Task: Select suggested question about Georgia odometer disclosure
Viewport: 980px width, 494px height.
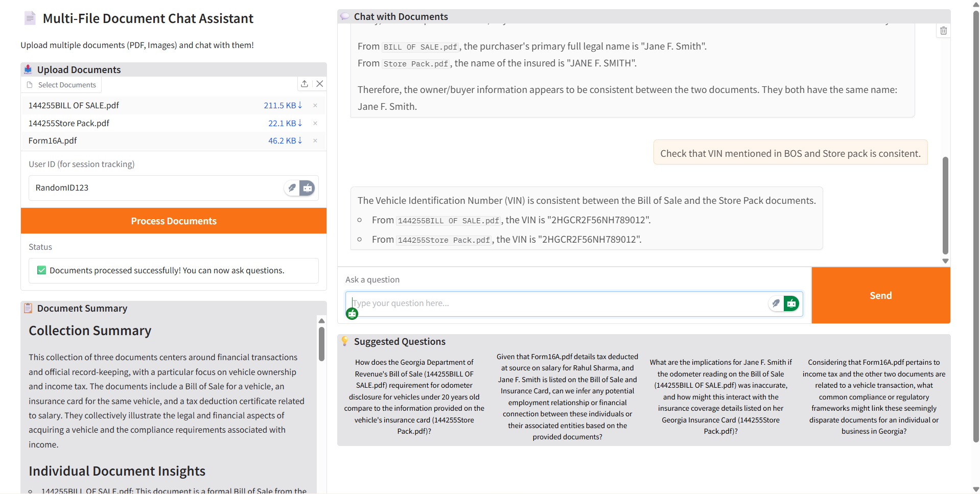Action: (414, 396)
